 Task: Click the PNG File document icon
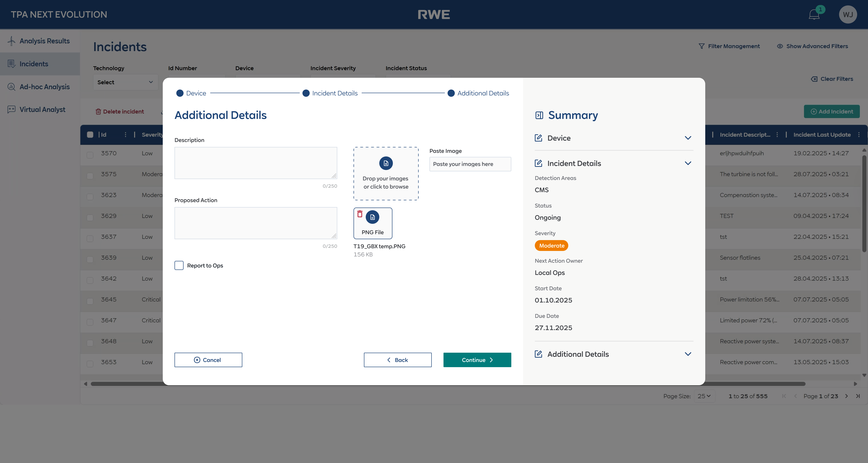[372, 217]
